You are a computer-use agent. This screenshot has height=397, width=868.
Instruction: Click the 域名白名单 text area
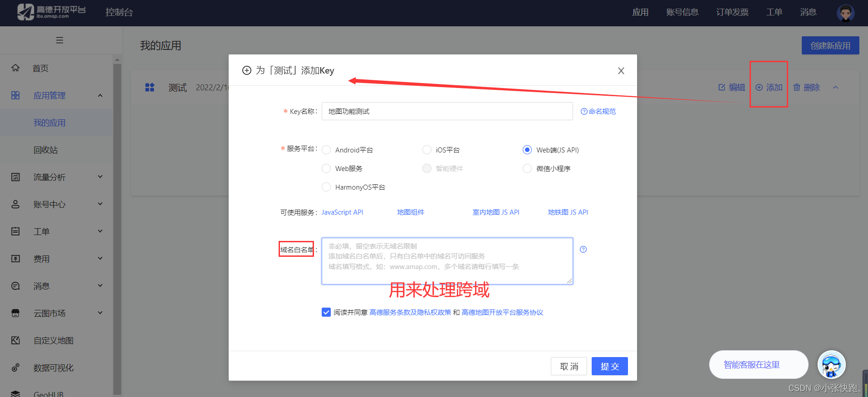click(447, 261)
